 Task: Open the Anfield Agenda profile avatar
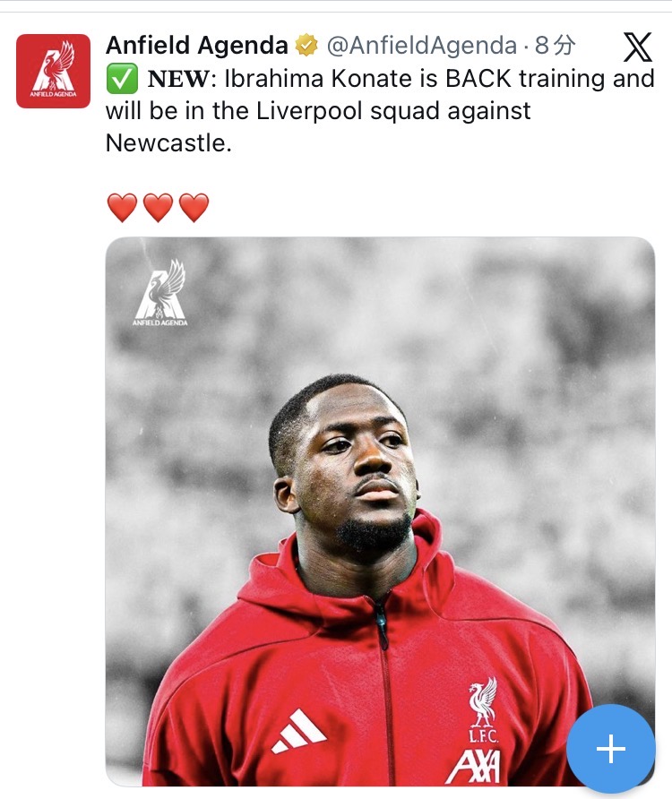[53, 71]
